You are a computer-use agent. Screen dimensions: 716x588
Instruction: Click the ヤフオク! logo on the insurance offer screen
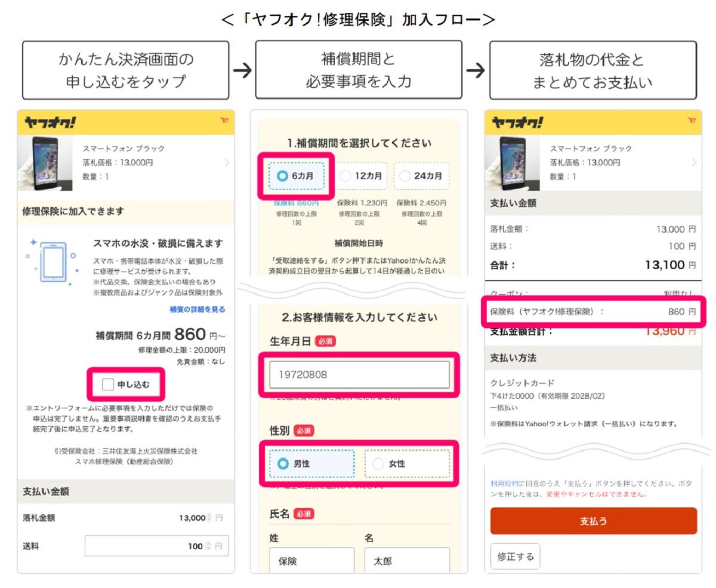pyautogui.click(x=50, y=123)
